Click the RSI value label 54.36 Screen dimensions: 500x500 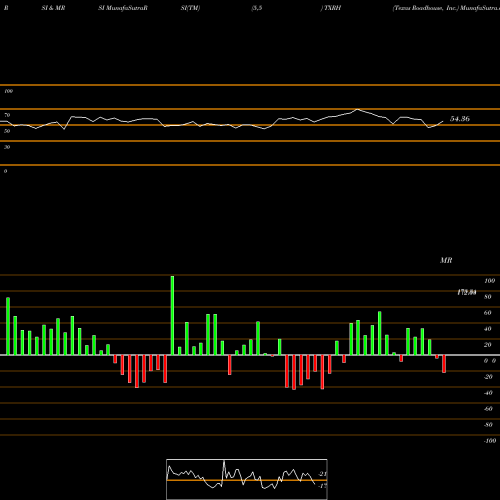(x=460, y=119)
